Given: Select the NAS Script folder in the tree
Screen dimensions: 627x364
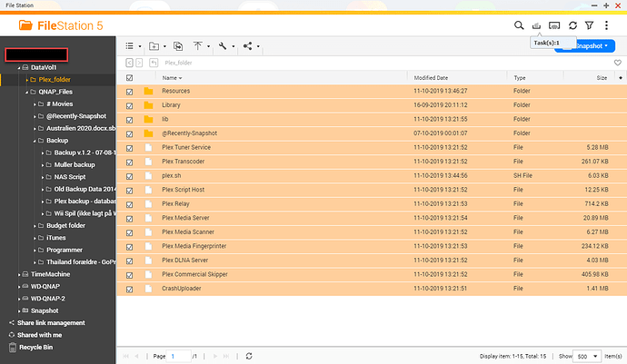Looking at the screenshot, I should (x=70, y=177).
